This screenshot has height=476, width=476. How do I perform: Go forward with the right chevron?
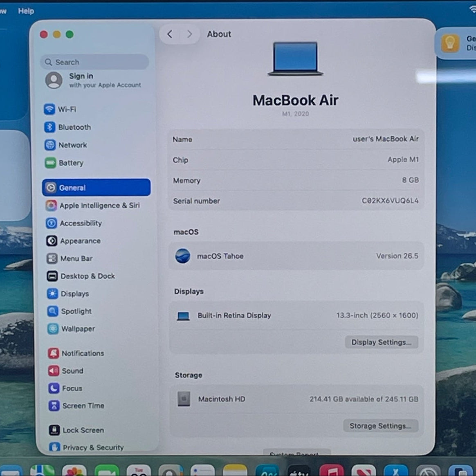[189, 34]
